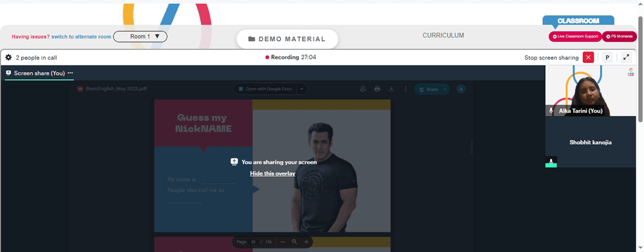Click the 2 people in call text
Image resolution: width=644 pixels, height=252 pixels.
click(36, 58)
